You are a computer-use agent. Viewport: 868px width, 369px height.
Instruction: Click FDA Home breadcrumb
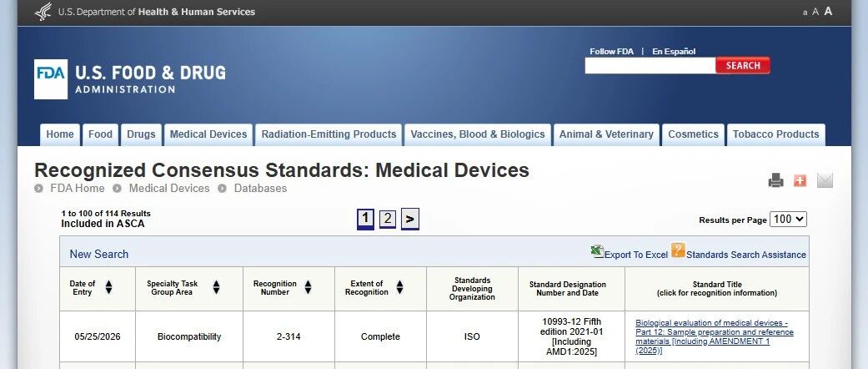(x=77, y=189)
